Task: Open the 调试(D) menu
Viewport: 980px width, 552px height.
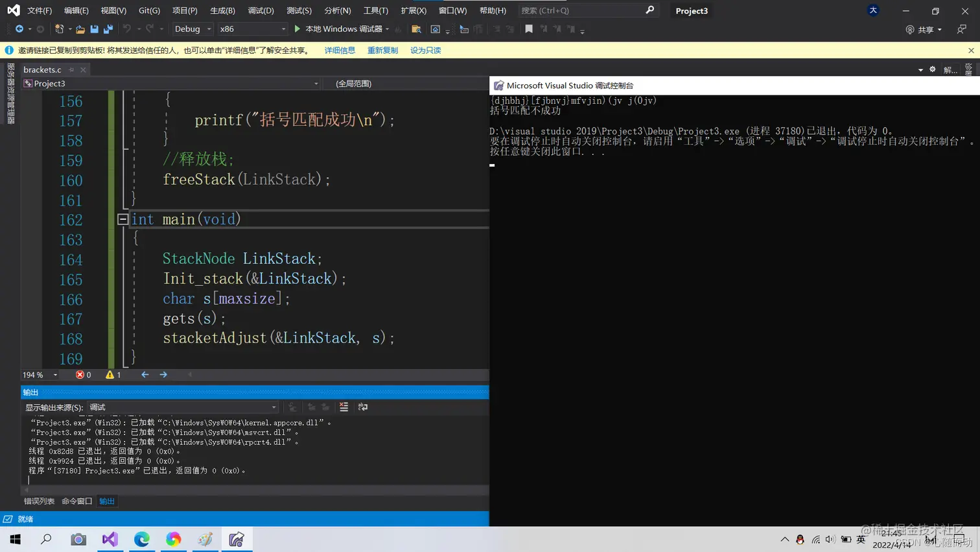Action: 261,10
